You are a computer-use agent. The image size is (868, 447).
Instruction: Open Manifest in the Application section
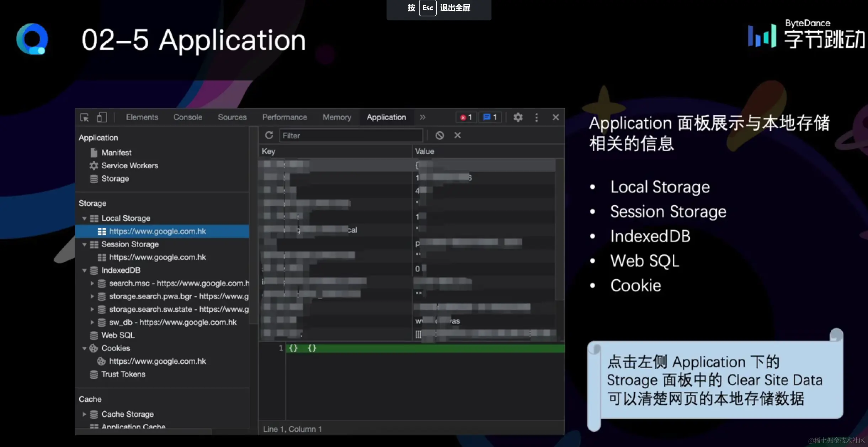[x=116, y=153]
